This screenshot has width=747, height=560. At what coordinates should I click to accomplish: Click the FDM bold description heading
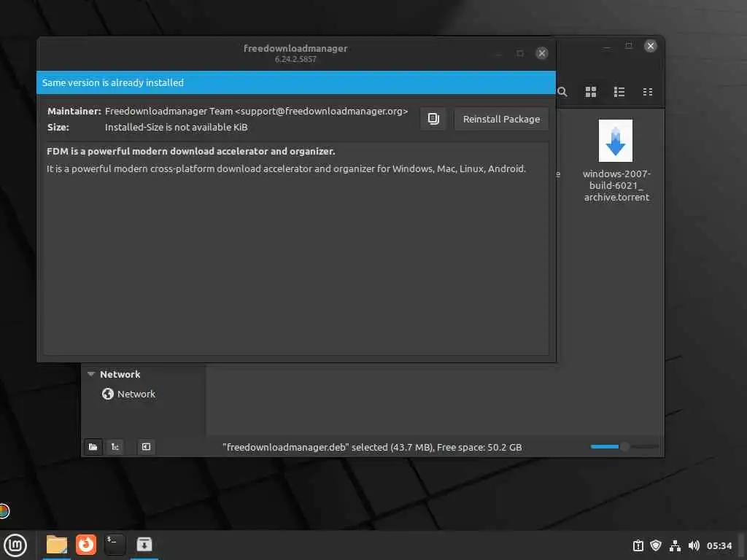tap(190, 152)
